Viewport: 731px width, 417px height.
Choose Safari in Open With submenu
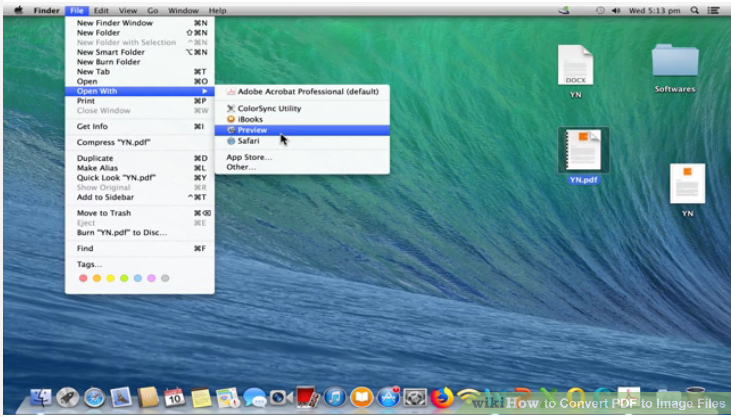249,141
